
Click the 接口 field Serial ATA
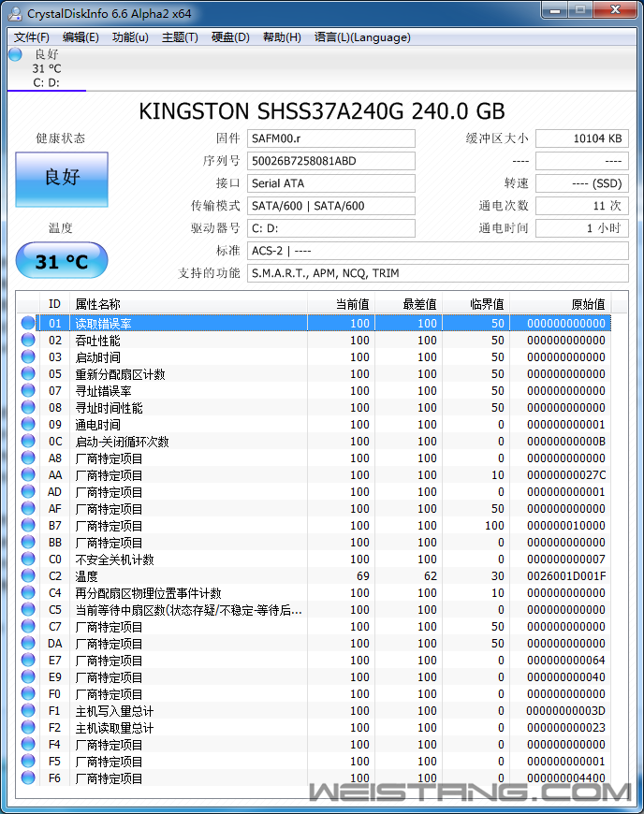330,183
